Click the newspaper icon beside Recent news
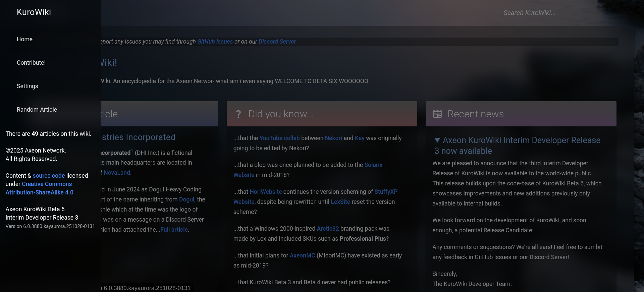The width and height of the screenshot is (644, 292). (437, 114)
